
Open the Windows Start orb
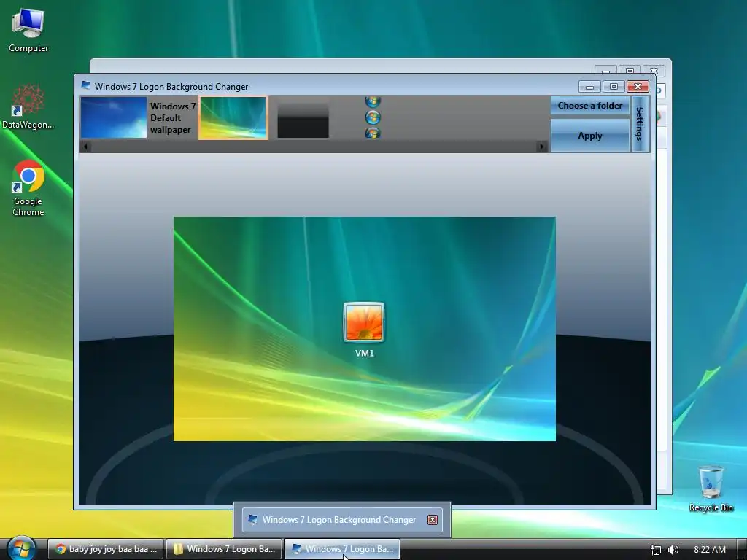21,548
